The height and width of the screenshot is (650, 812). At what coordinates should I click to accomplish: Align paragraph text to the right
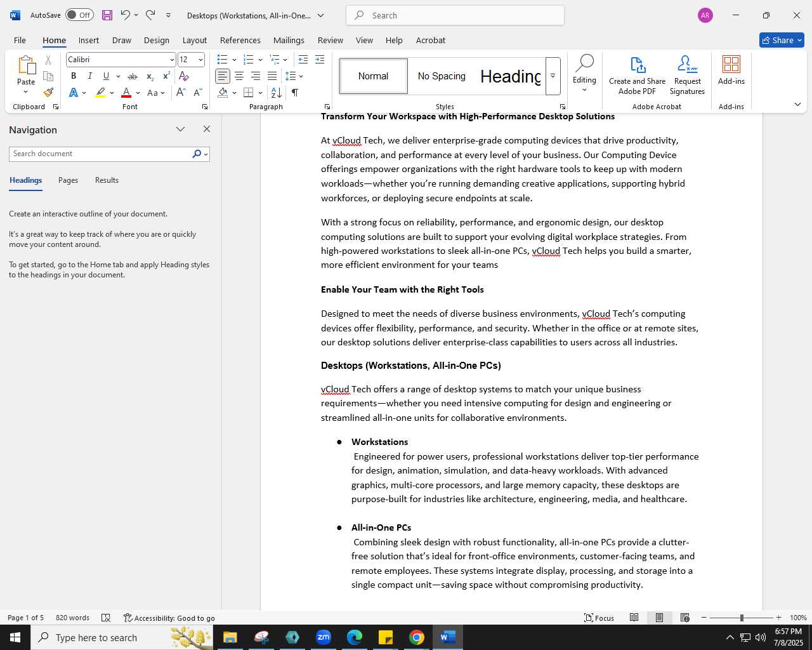pyautogui.click(x=256, y=76)
